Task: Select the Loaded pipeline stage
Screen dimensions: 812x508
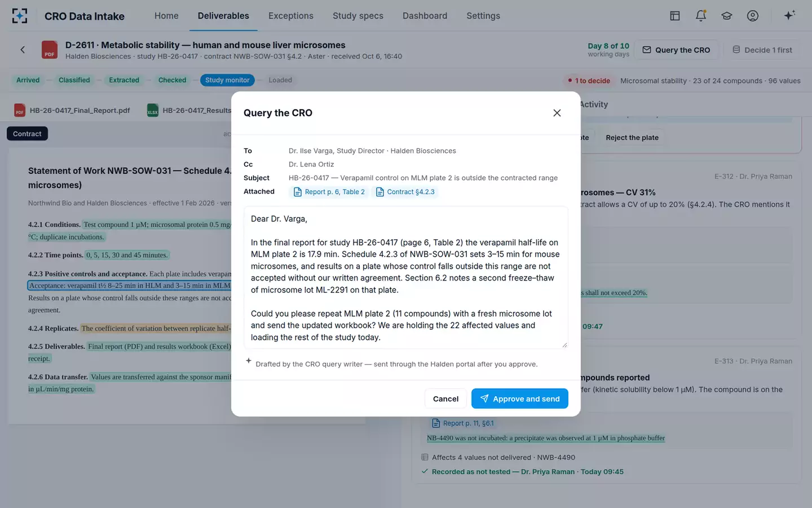Action: pos(280,80)
